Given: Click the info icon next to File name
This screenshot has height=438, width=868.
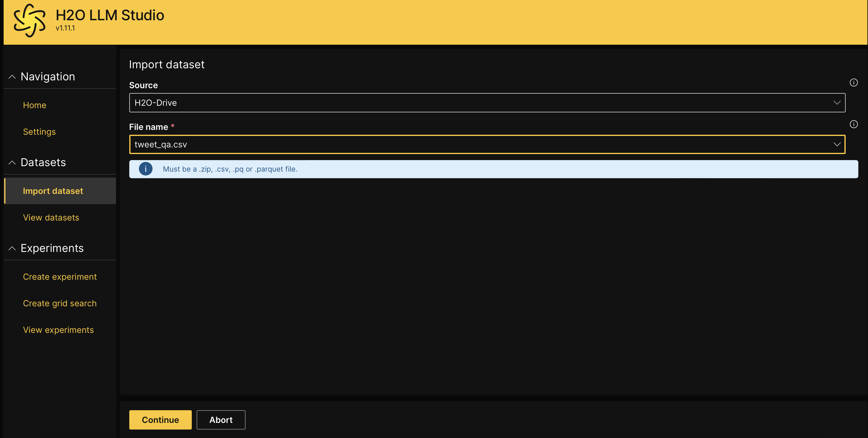Looking at the screenshot, I should 855,124.
